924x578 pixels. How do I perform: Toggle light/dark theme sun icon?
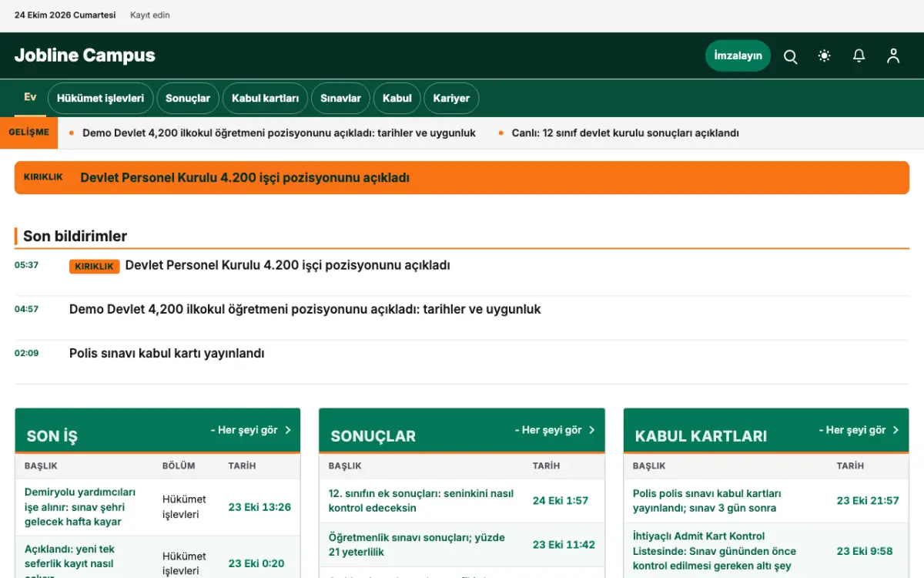click(825, 56)
